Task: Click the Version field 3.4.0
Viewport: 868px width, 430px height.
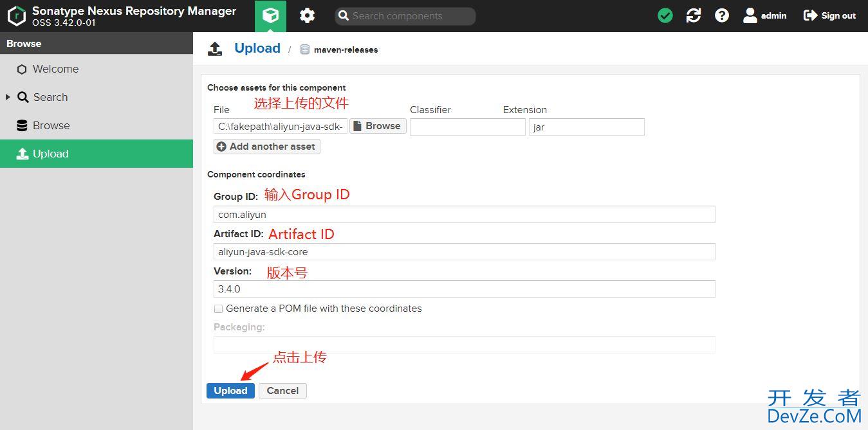Action: pos(465,289)
